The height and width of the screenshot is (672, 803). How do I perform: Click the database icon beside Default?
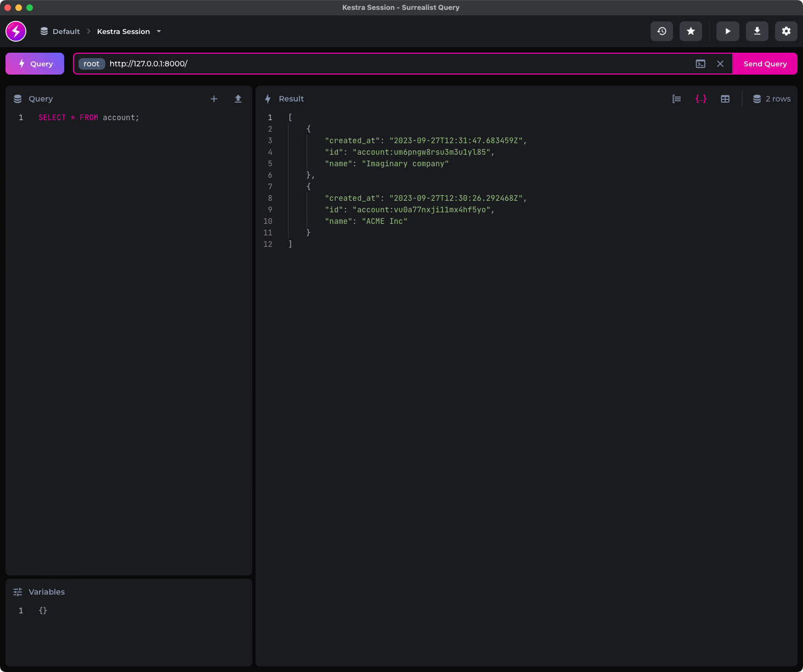coord(44,31)
